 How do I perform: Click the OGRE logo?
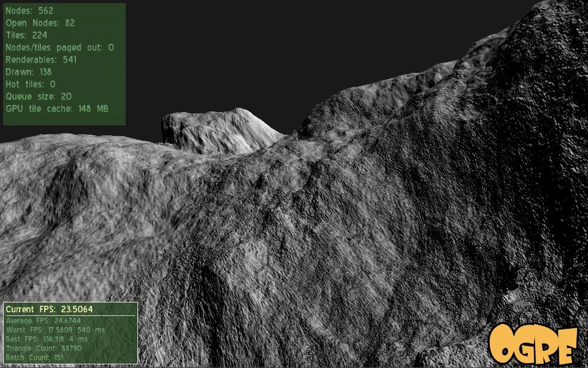pos(532,344)
